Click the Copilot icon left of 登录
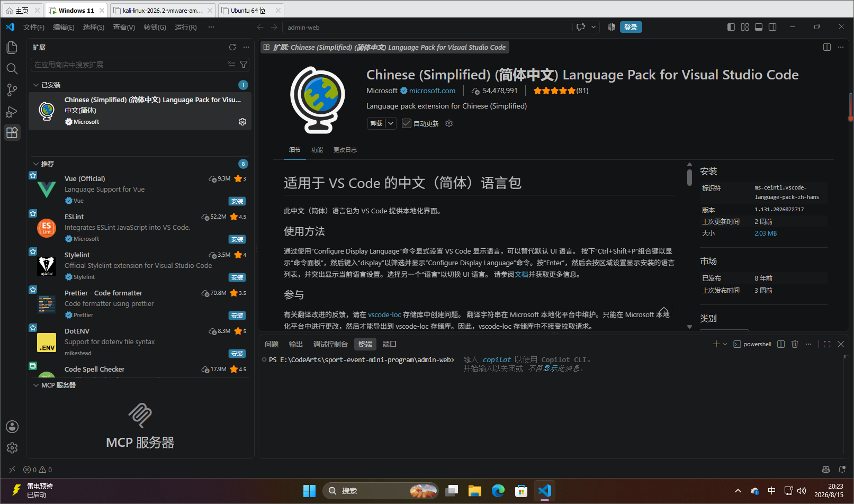Screen dimensions: 854x504 tap(612, 27)
